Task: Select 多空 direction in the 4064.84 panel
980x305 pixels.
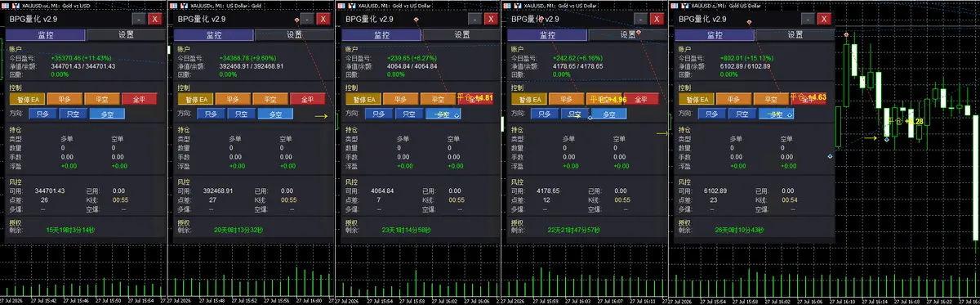Action: [x=443, y=114]
